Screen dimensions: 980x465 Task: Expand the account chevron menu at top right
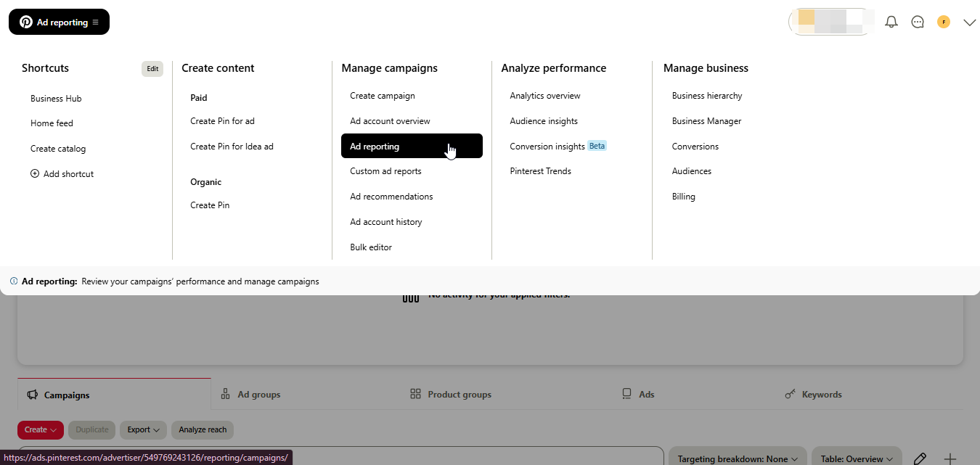point(970,22)
